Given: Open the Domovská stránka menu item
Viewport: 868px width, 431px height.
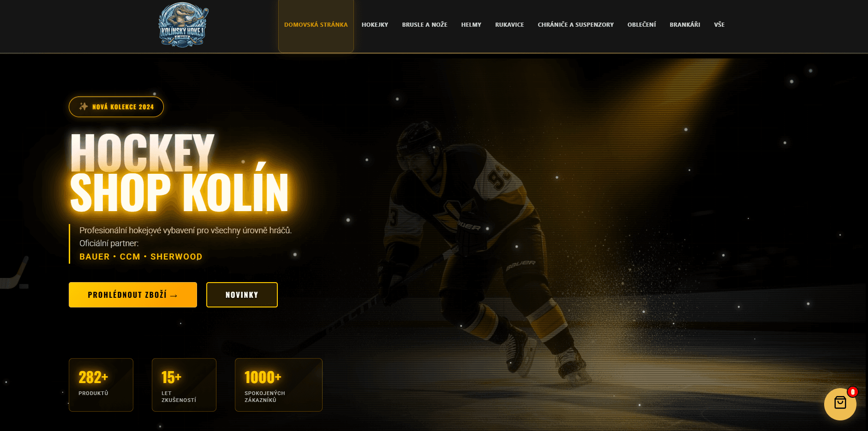Looking at the screenshot, I should point(316,25).
